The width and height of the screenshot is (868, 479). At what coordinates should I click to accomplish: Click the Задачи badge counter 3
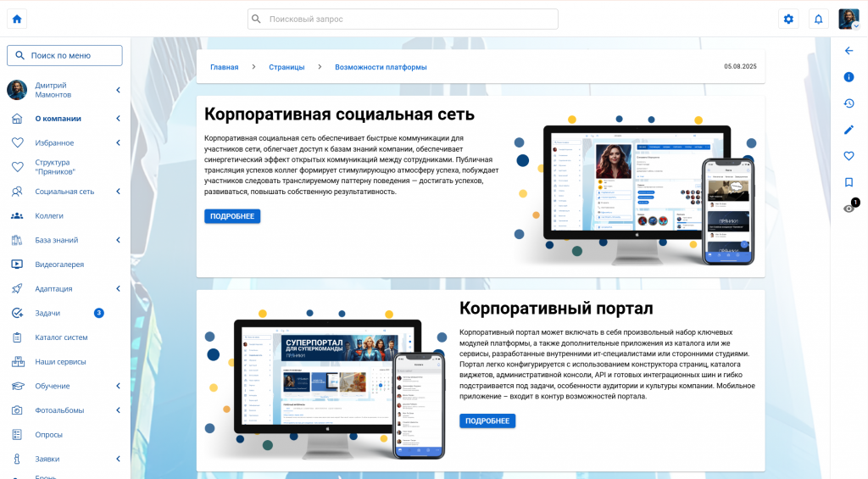point(98,313)
